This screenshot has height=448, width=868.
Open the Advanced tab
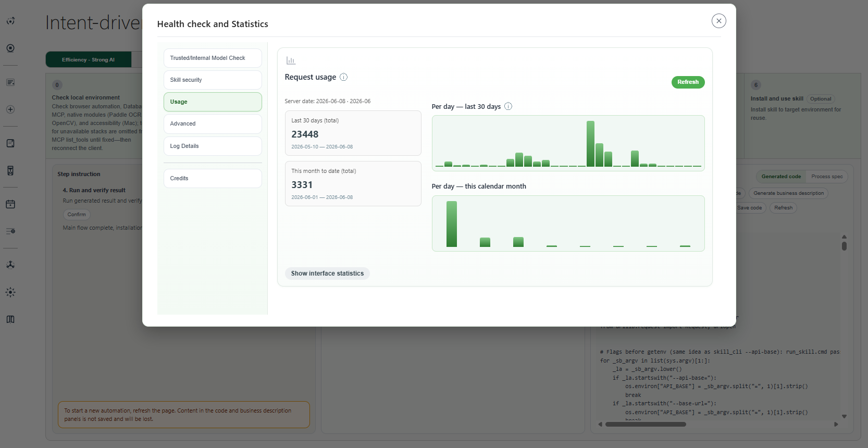click(213, 123)
